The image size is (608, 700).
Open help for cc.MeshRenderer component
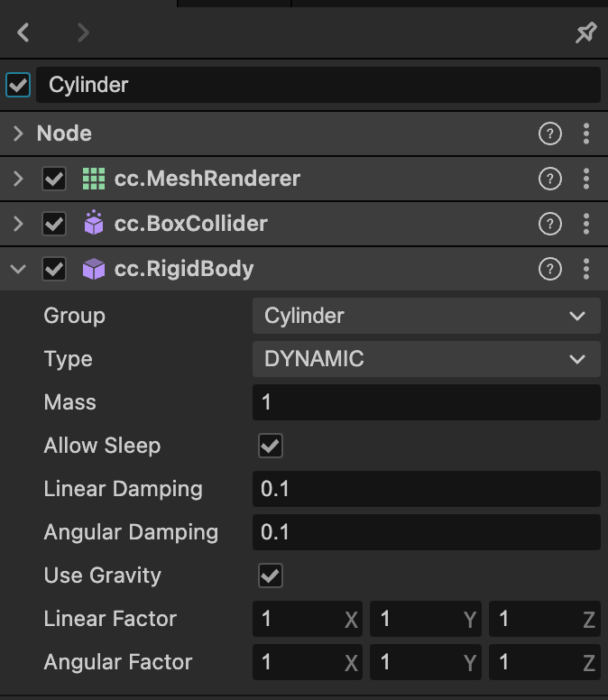[x=549, y=179]
